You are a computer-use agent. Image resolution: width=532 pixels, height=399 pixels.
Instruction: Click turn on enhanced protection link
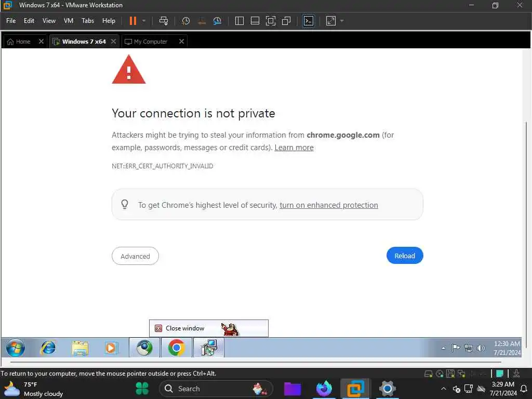328,205
